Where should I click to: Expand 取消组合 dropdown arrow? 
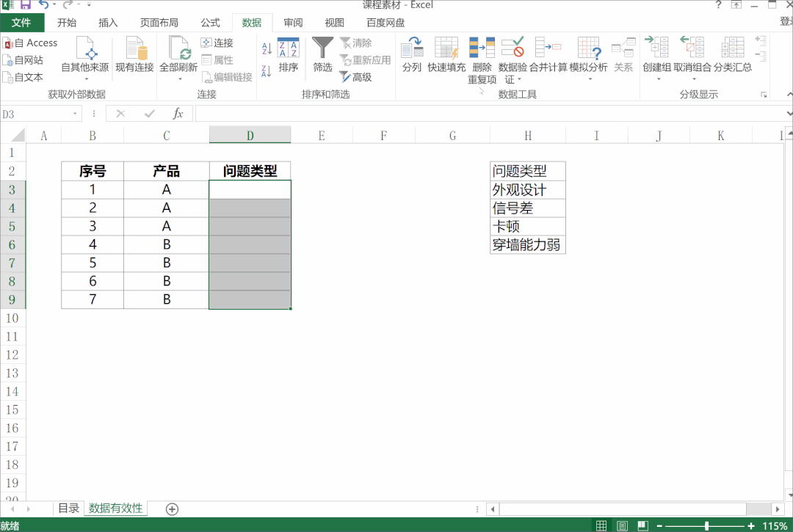pyautogui.click(x=694, y=79)
